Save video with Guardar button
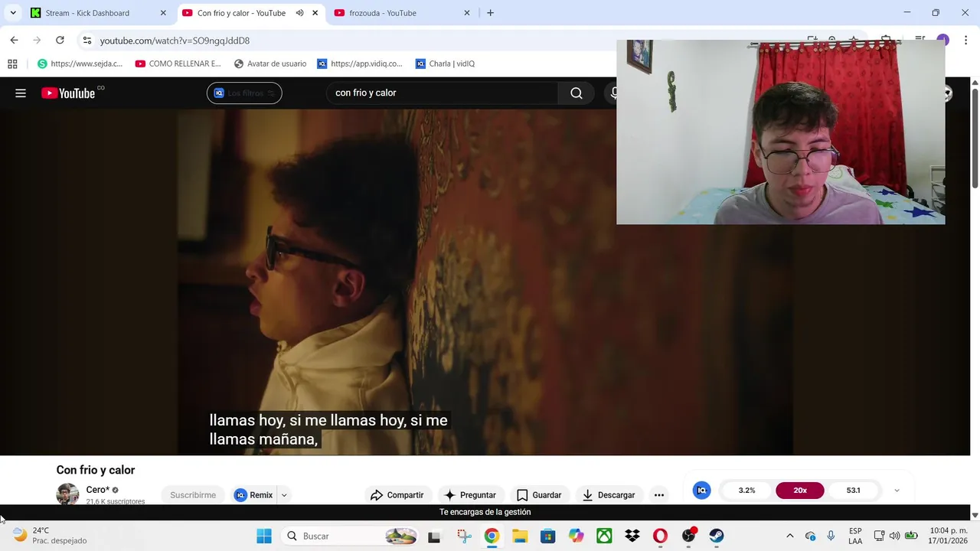Screen dimensions: 980x551 coord(539,495)
